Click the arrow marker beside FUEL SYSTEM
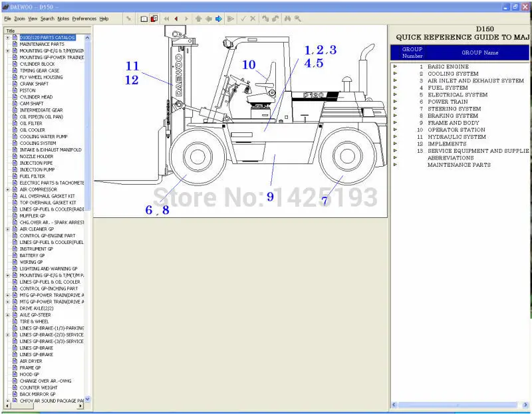Screen dimensions: 532x414 (x=395, y=88)
